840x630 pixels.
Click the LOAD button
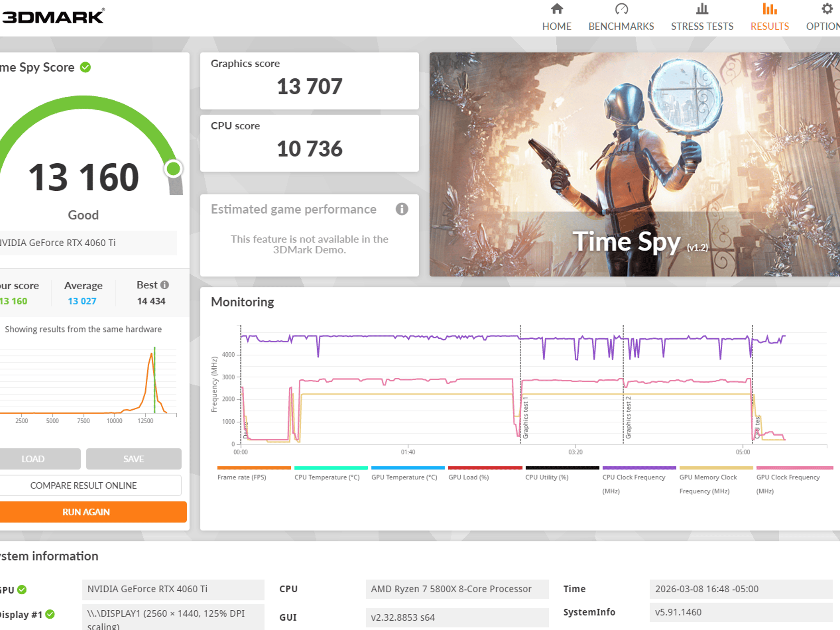point(40,459)
